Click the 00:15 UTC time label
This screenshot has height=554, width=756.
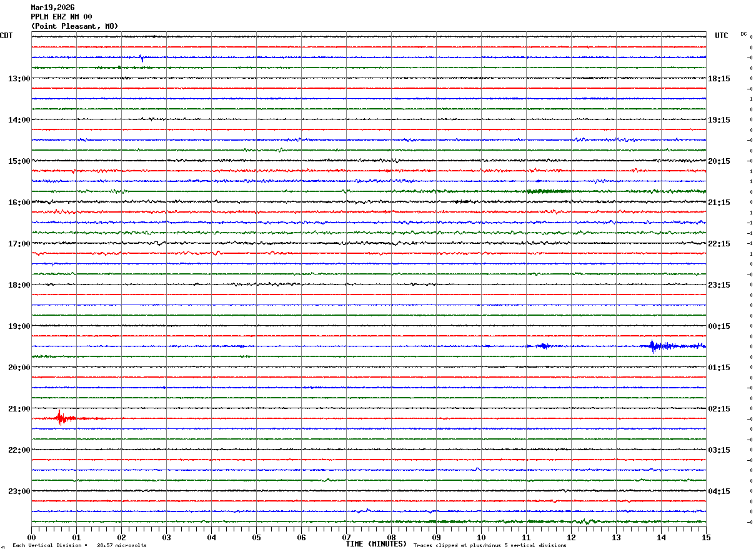click(x=719, y=326)
